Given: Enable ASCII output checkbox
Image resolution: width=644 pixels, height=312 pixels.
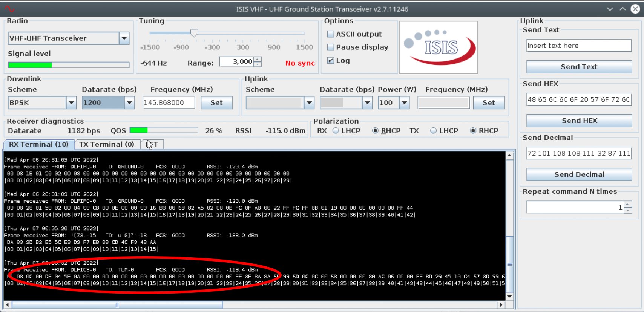Looking at the screenshot, I should coord(330,34).
